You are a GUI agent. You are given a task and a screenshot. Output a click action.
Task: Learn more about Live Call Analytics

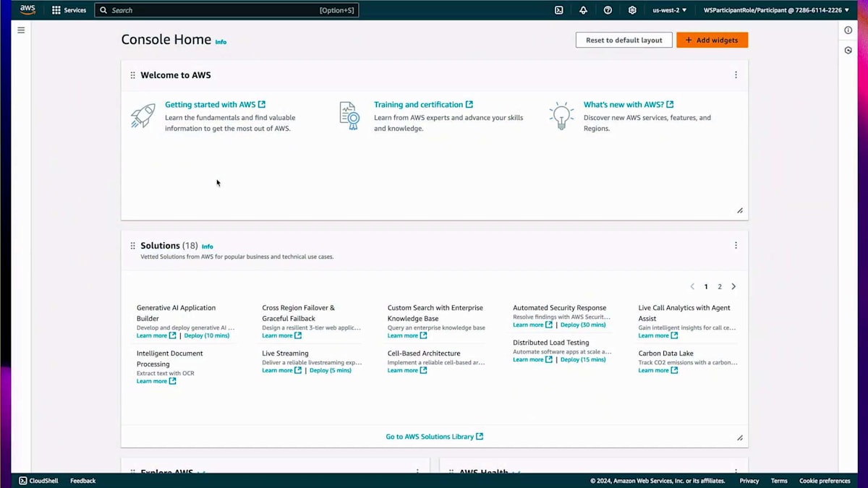(658, 335)
